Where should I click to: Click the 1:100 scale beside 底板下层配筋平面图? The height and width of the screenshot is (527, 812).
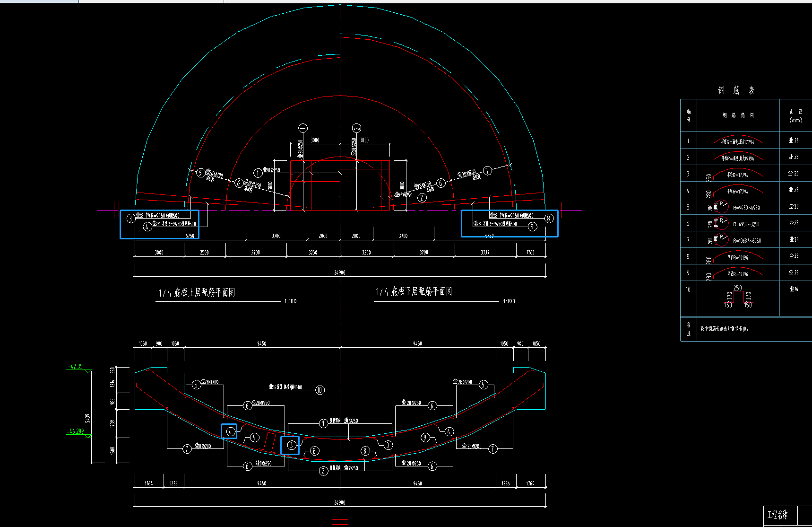[509, 301]
